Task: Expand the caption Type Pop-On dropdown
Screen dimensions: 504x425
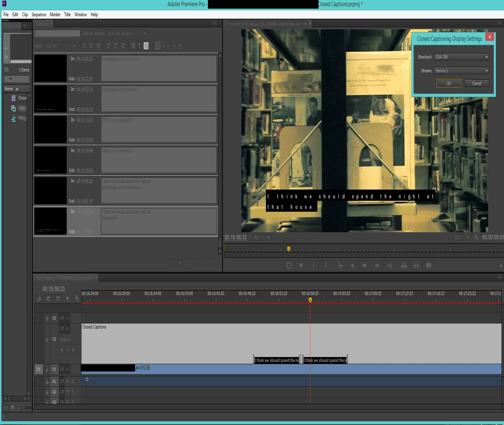Action: click(x=61, y=46)
